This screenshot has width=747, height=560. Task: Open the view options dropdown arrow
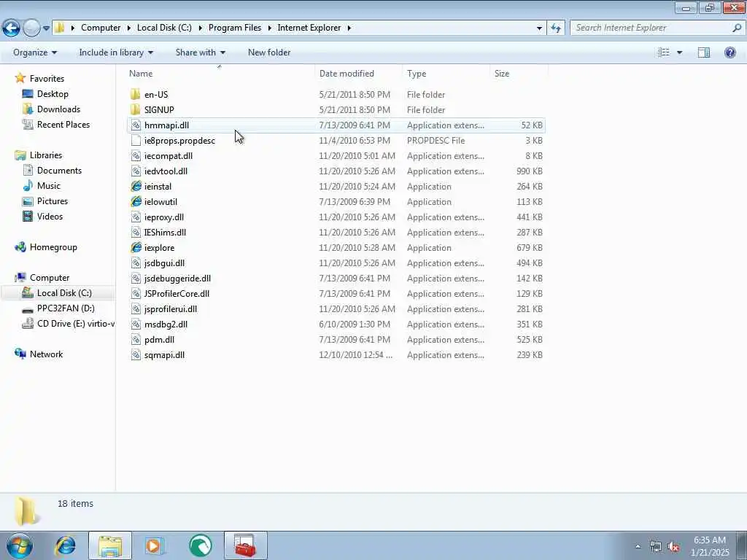coord(679,52)
